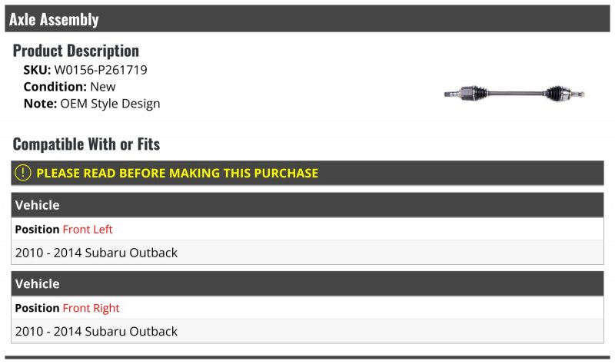Click the PLEASE READ BEFORE MAKING THIS PURCHASE notice
The height and width of the screenshot is (364, 615).
177,173
